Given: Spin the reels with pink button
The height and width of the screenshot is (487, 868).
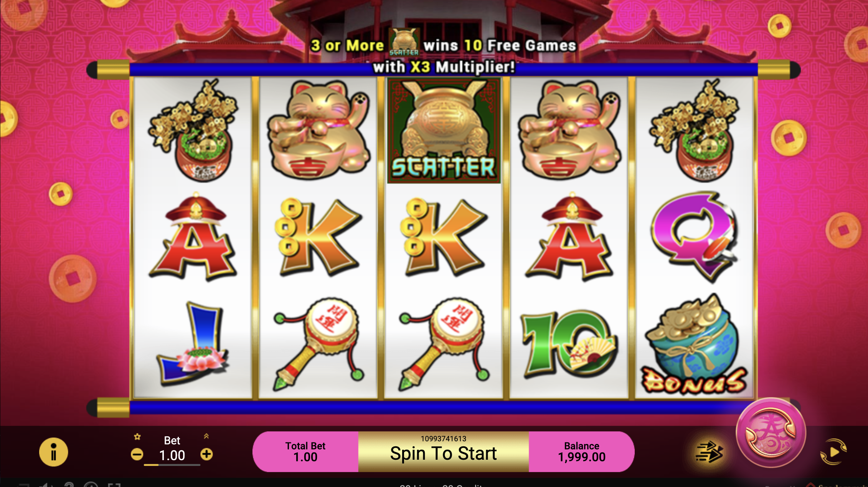Looking at the screenshot, I should (x=771, y=433).
